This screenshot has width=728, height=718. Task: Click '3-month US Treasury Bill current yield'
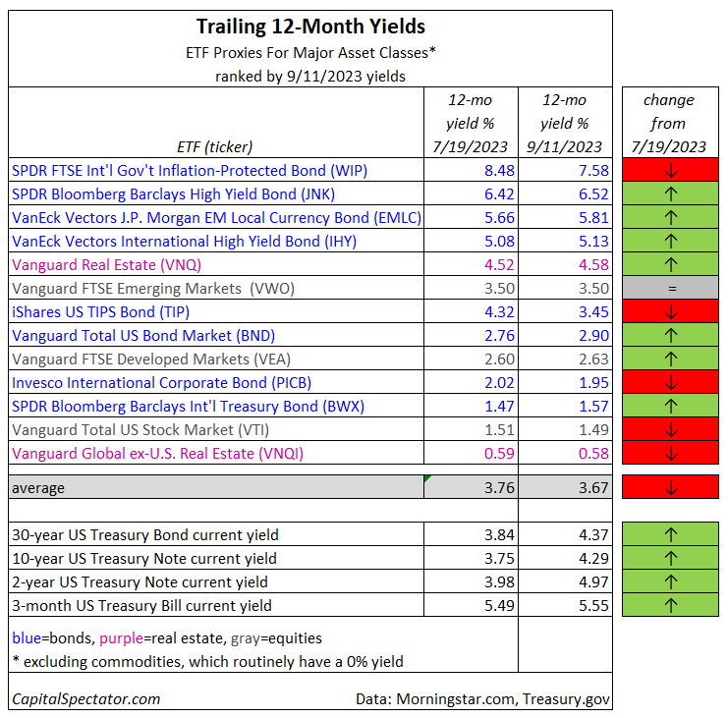tap(141, 606)
